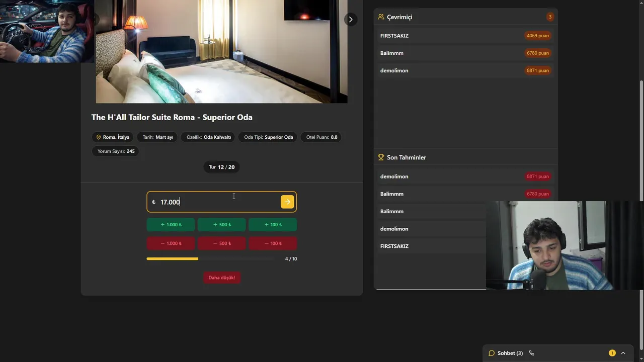
Task: Click the Turkish lira symbol in the price field
Action: tap(153, 202)
